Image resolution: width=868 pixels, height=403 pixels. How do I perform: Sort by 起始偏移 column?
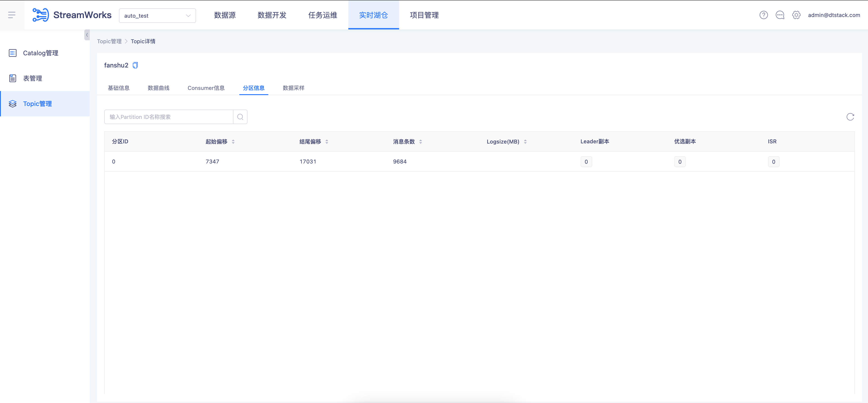[233, 142]
